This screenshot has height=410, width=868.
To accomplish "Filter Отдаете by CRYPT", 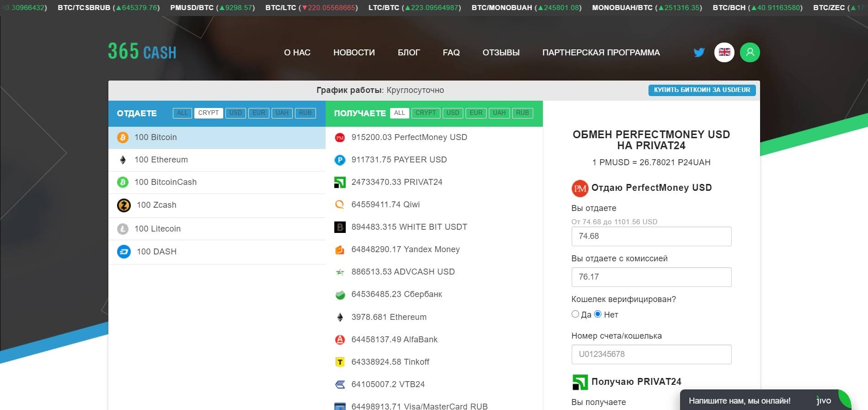I will point(209,113).
